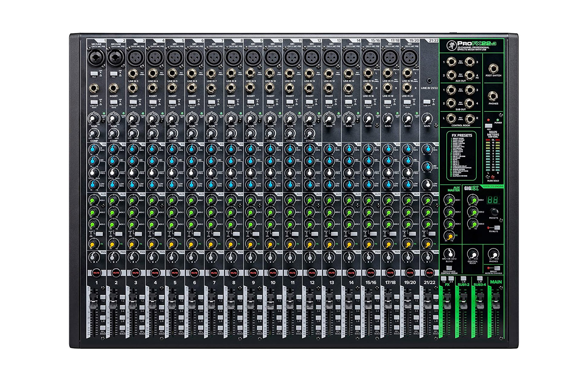Click the AUX MASTER MON1 knob

449,200
